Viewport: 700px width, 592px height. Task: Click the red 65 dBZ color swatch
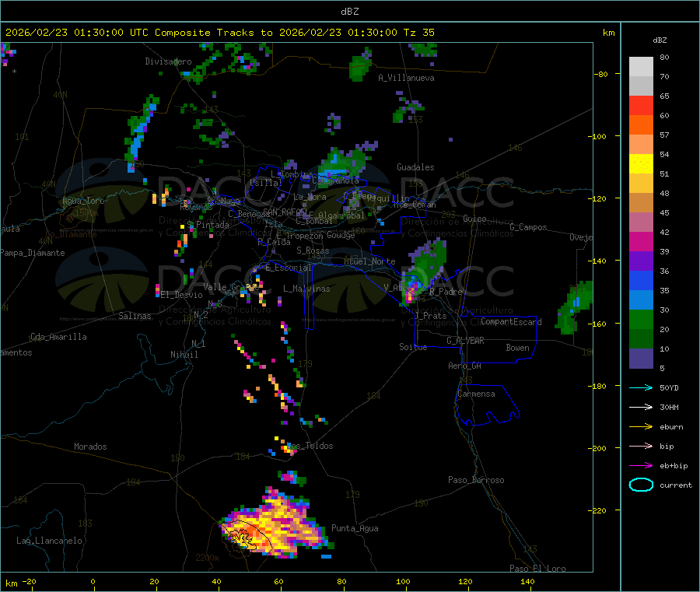[x=641, y=105]
